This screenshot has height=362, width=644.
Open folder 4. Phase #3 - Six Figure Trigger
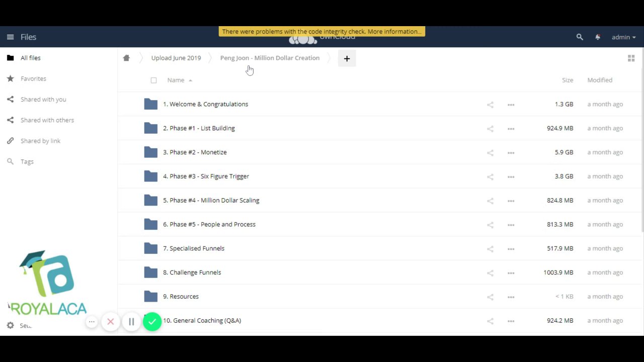206,176
